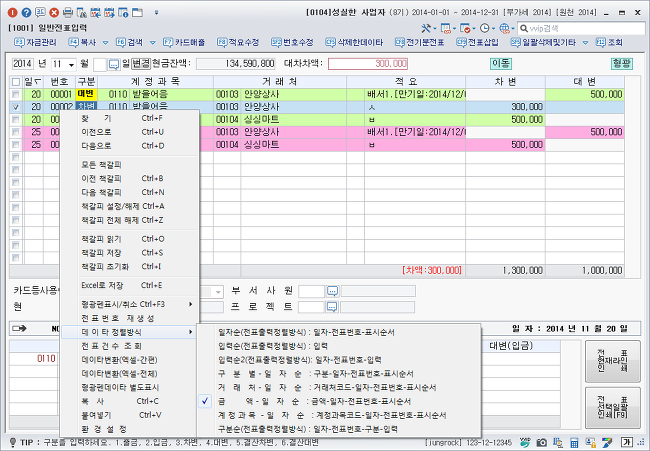Open the blue question mark help icon
Viewport: 650px width, 451px height.
(26, 13)
